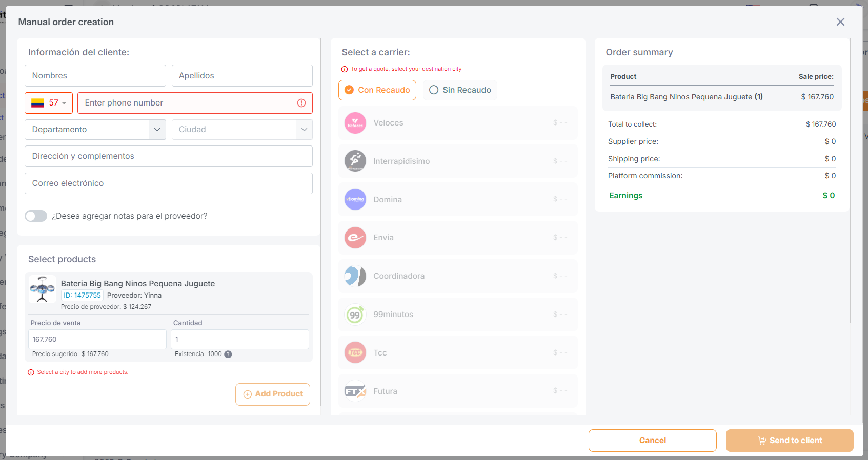
Task: Click the Veloces carrier logo icon
Action: coord(355,123)
